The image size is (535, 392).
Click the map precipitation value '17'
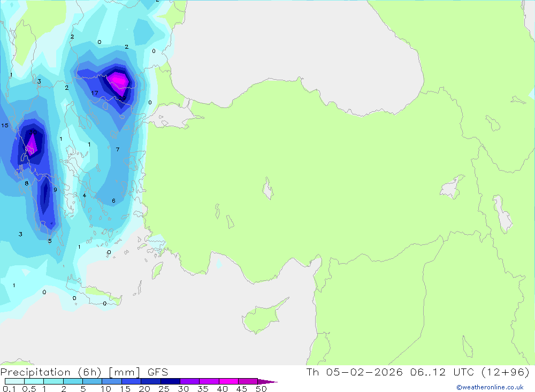(95, 93)
